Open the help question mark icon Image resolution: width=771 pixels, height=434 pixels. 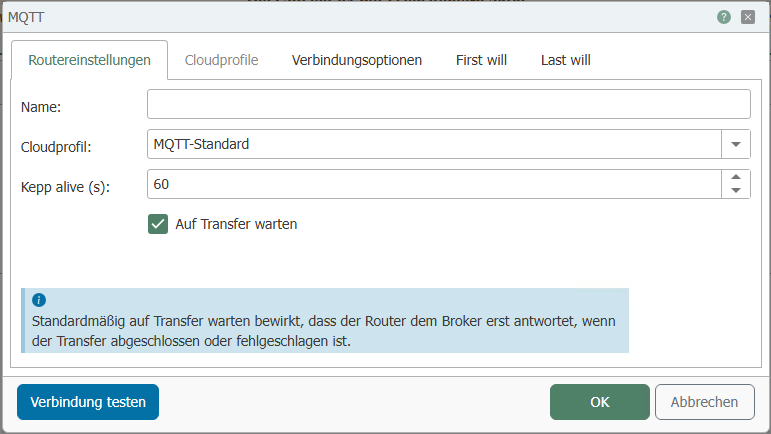point(724,17)
